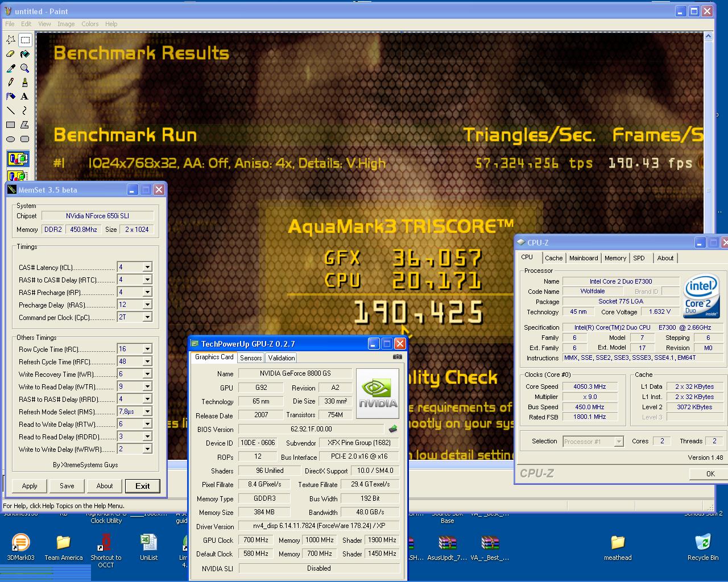Choose the Line tool in Paint

pos(11,111)
